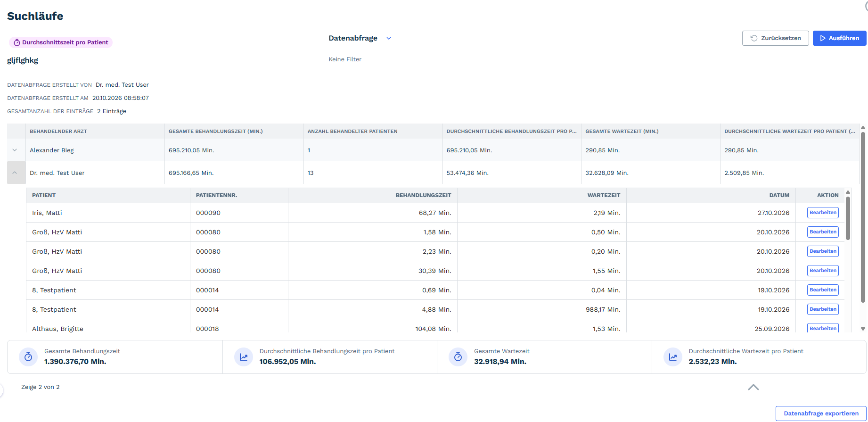Viewport: 868px width, 422px height.
Task: Click the chart icon for Durchschnittliche Behandlungszeit pro Patient
Action: pos(244,357)
